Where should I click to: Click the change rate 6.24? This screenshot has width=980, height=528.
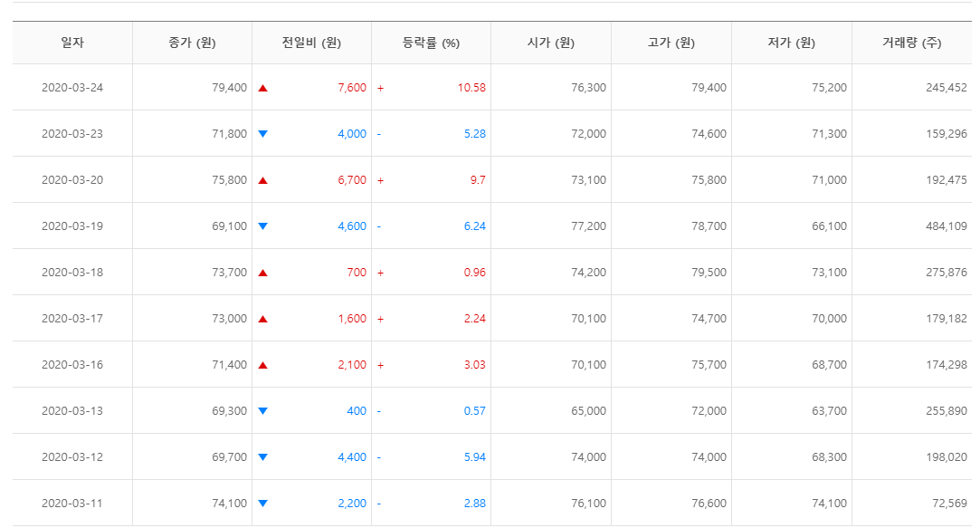click(475, 226)
